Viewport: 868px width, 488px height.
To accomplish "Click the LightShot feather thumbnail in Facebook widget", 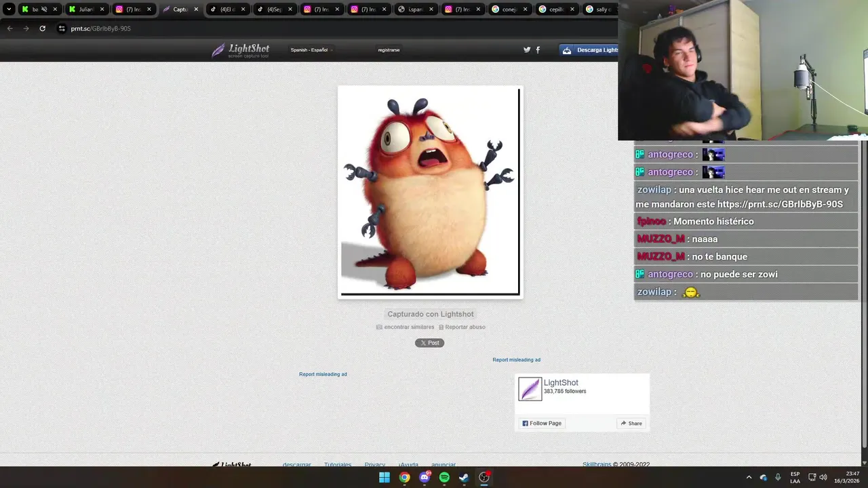I will point(530,389).
